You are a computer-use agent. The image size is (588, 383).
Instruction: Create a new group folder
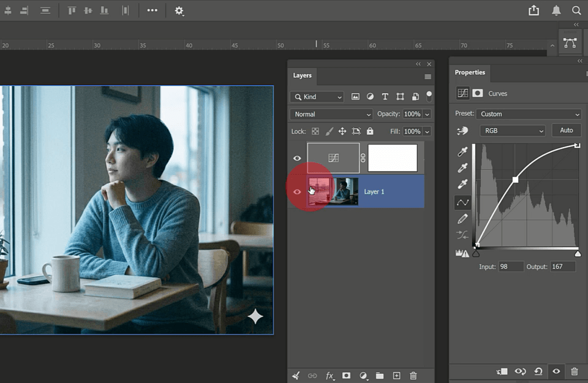[x=380, y=376]
